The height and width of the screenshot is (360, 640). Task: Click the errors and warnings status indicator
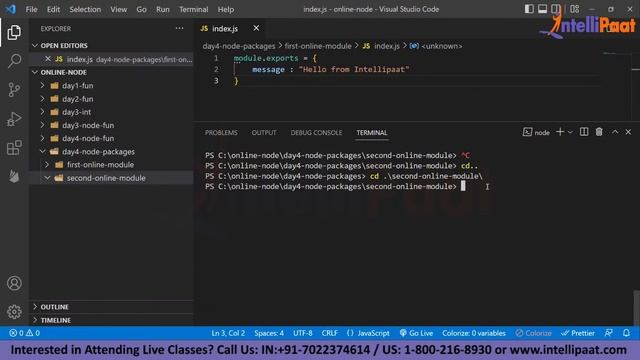(x=24, y=333)
